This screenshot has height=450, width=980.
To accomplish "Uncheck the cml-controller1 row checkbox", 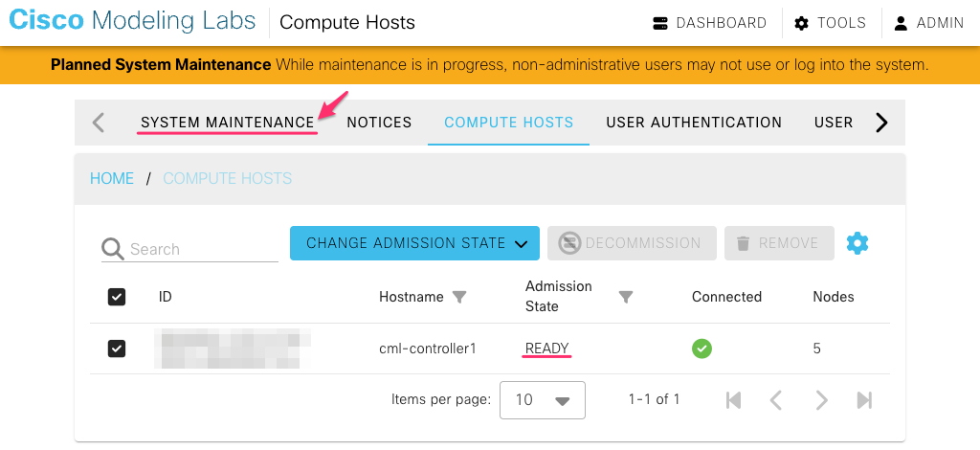I will (x=117, y=349).
